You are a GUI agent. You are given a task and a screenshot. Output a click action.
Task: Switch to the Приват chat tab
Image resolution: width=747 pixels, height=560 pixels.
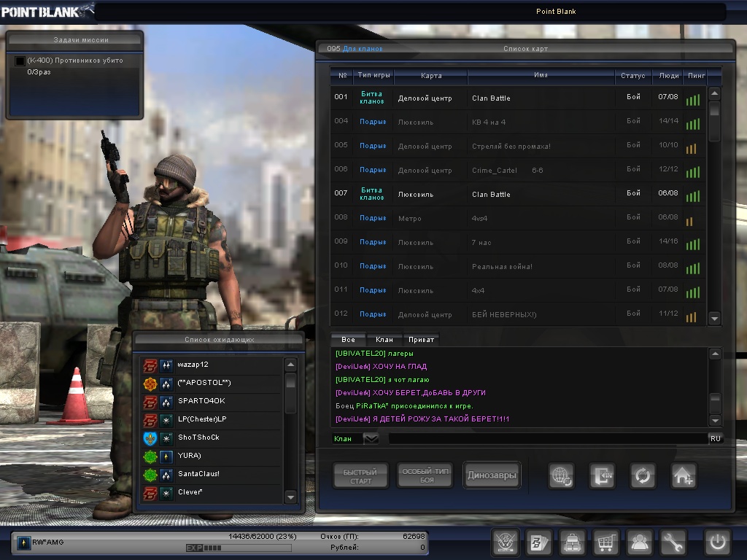422,340
